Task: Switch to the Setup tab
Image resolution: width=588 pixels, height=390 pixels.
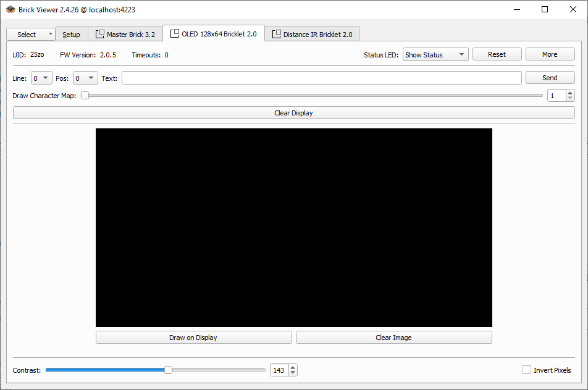Action: point(71,35)
